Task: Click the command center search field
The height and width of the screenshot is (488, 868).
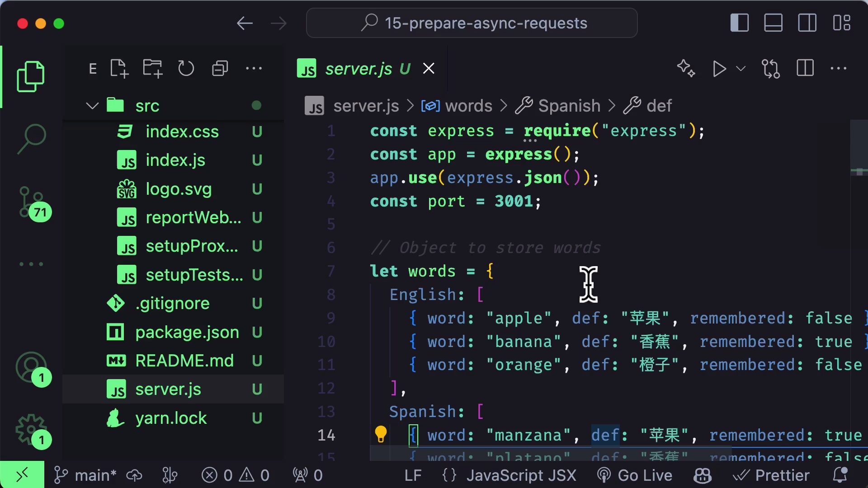Action: 472,23
